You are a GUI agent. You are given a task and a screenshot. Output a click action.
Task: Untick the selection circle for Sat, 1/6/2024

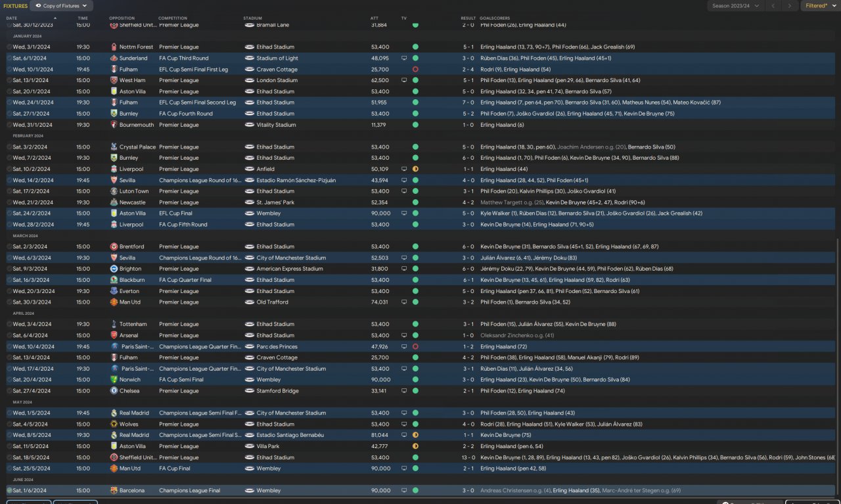click(9, 491)
